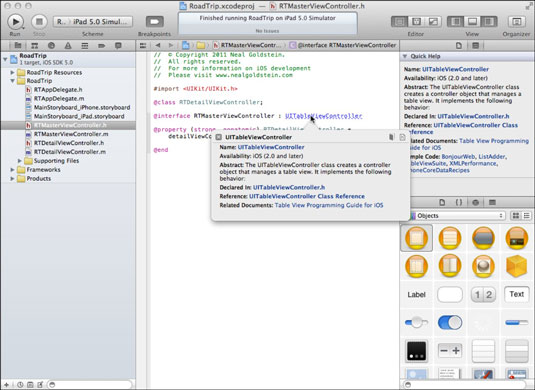Screen dimensions: 535x390
Task: Show the Symbol navigator
Action: point(34,45)
